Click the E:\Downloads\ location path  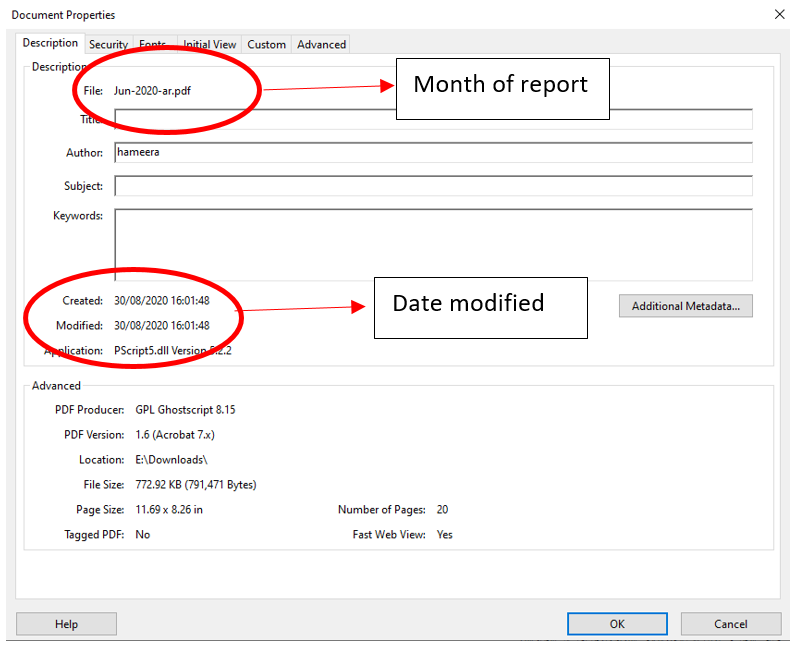(x=171, y=460)
